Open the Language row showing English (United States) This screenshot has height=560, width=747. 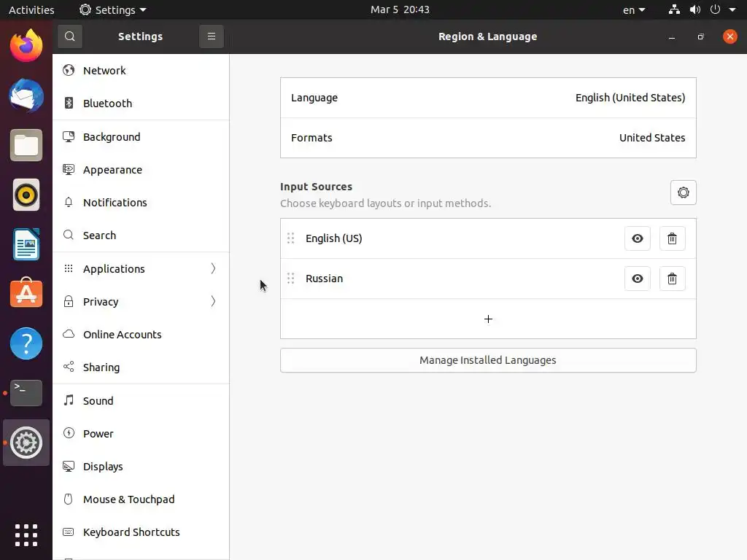488,98
